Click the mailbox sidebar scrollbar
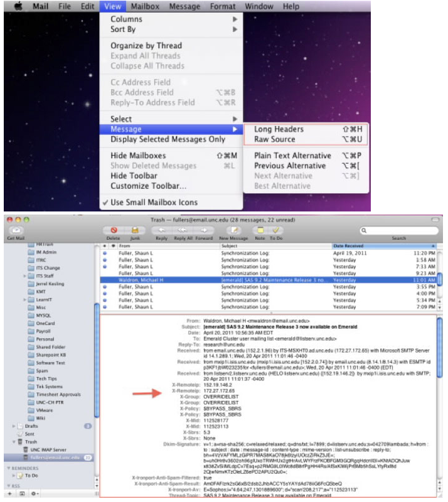448x502 pixels. pyautogui.click(x=97, y=360)
